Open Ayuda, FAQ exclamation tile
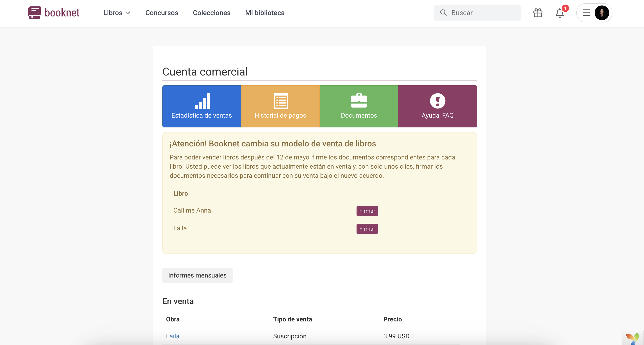Screen dimensions: 644x345 [x=437, y=106]
